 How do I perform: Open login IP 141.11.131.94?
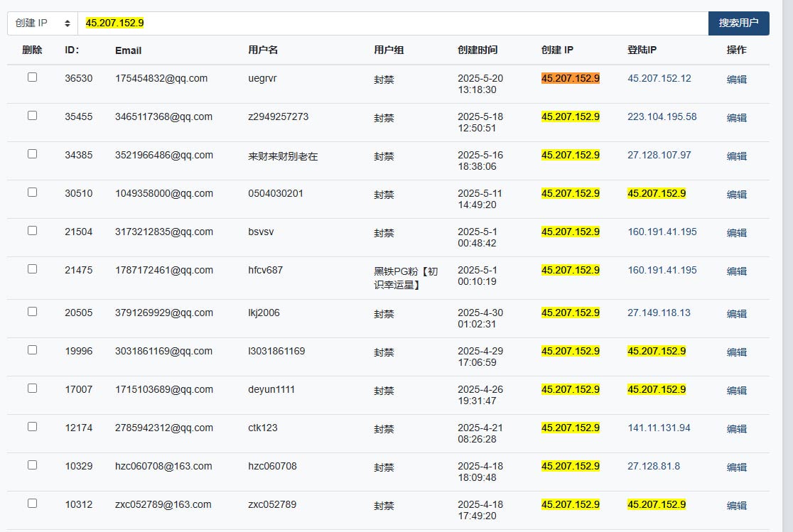point(659,428)
